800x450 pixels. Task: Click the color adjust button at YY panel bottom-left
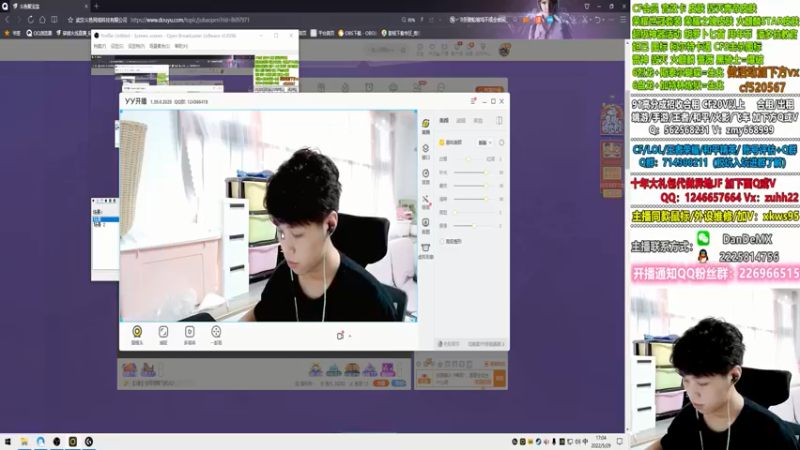click(x=449, y=344)
